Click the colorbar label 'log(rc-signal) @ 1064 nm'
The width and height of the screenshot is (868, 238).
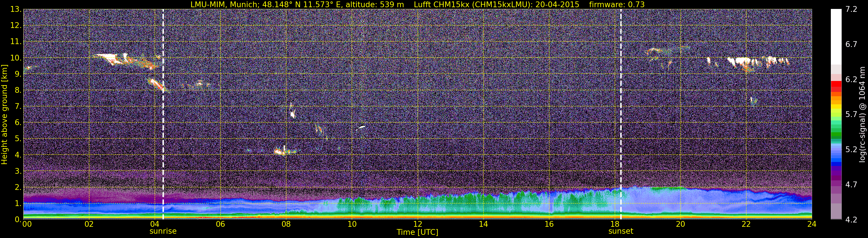click(x=862, y=114)
